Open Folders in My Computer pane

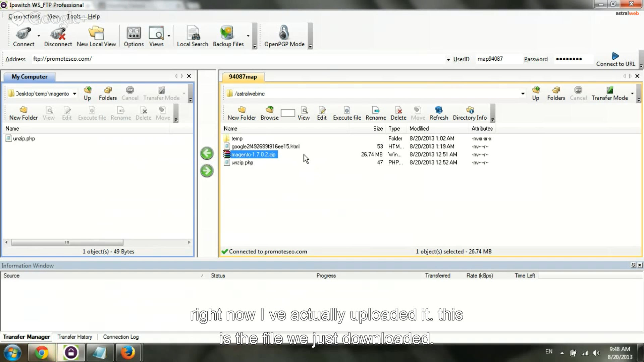click(x=108, y=94)
